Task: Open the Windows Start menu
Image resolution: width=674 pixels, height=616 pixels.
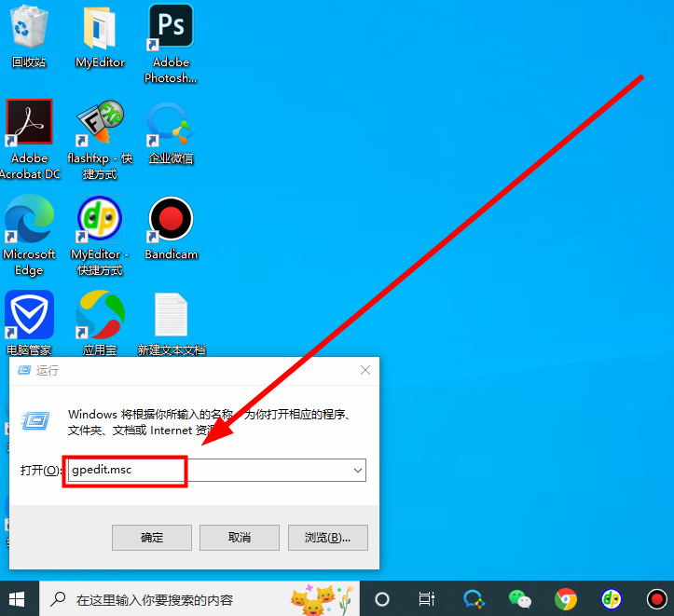Action: pos(18,598)
